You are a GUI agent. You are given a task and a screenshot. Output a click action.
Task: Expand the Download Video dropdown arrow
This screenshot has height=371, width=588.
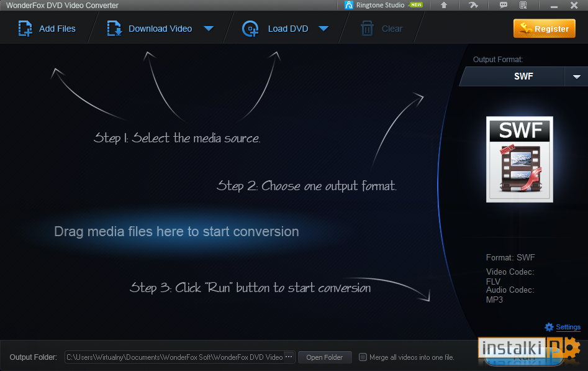point(209,29)
